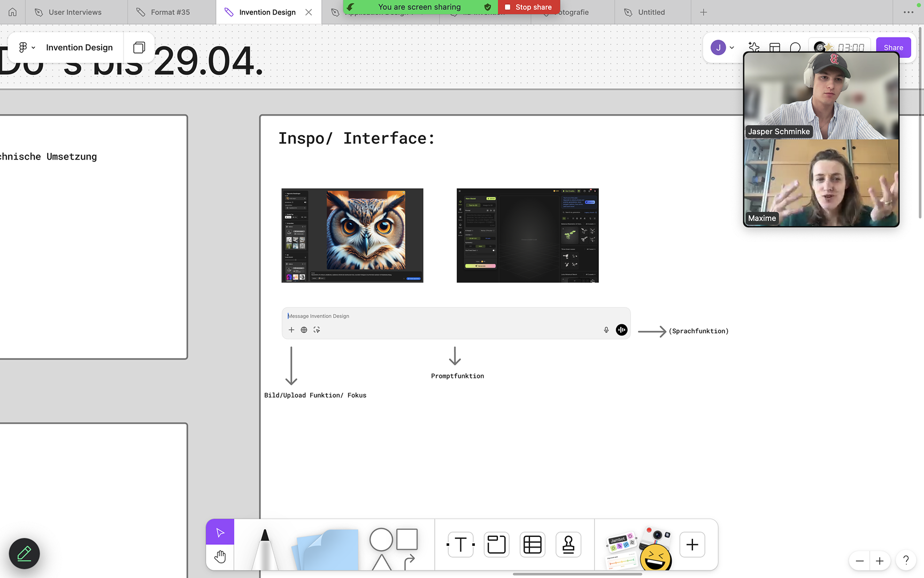Insert a table with Table tool

click(x=532, y=545)
